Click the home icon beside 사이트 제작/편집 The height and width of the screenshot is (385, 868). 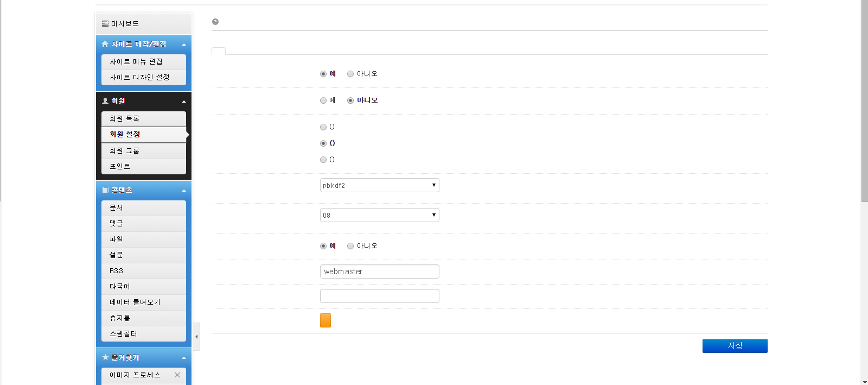(x=105, y=44)
